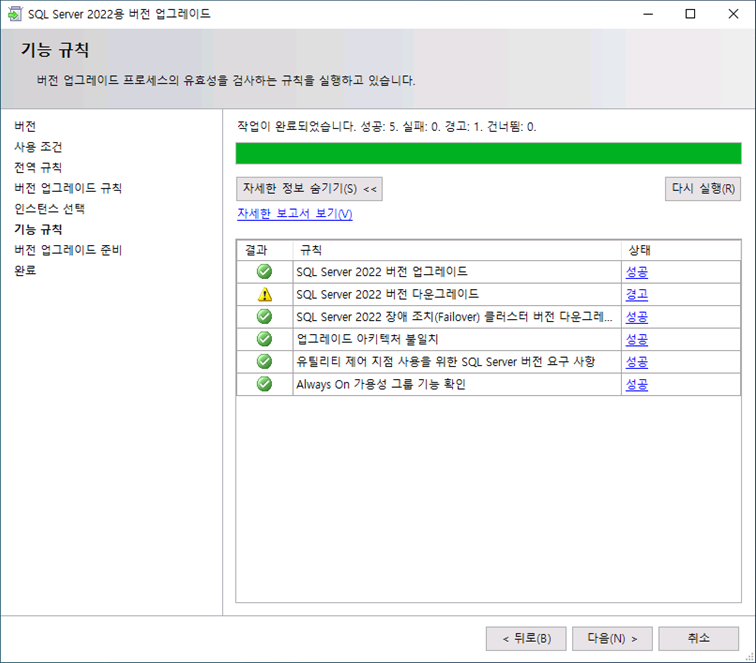Click the green completed progress bar
This screenshot has height=663, width=756.
[488, 153]
